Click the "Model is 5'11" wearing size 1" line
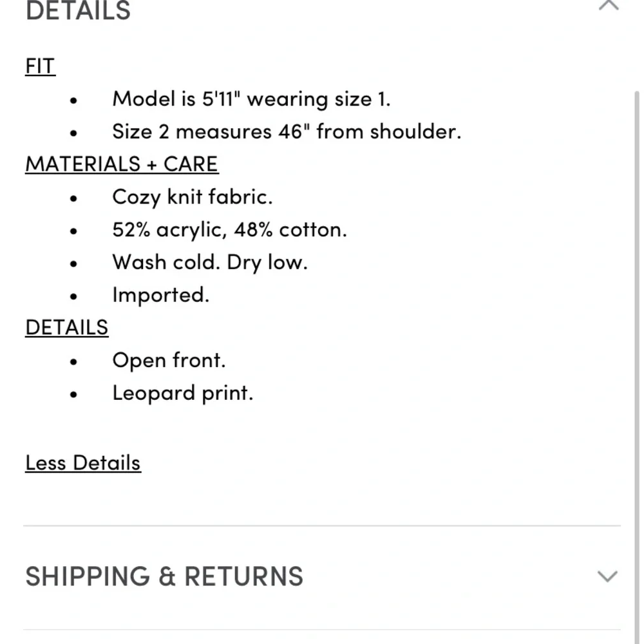This screenshot has width=644, height=644. (251, 99)
